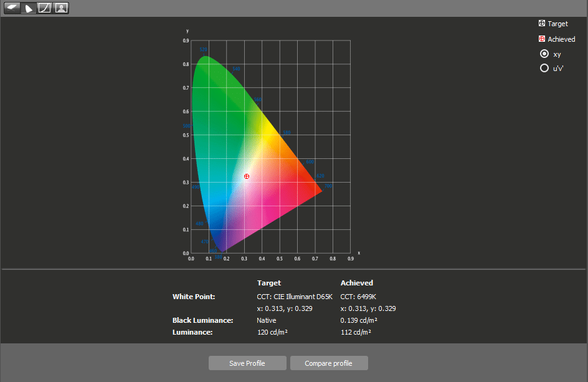
Task: Select the xy radio button
Action: [x=544, y=54]
